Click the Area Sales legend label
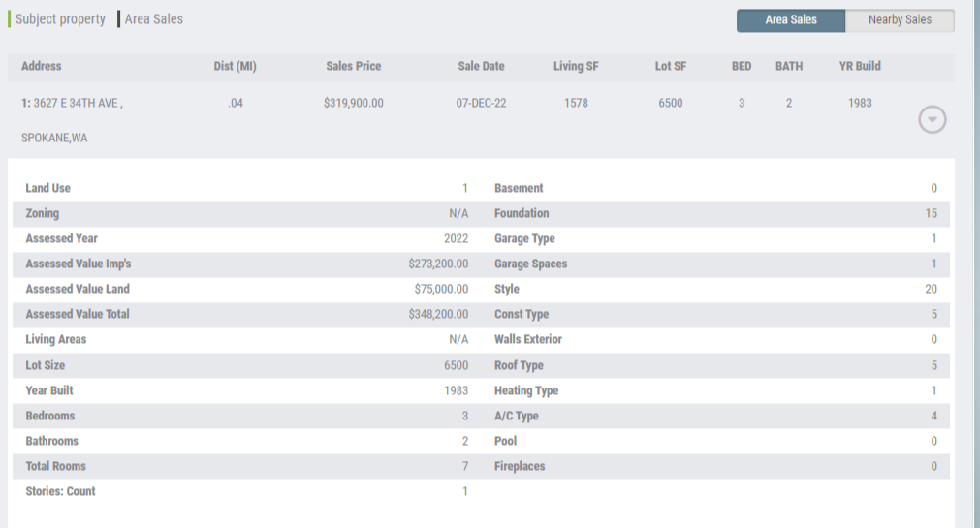 tap(154, 19)
